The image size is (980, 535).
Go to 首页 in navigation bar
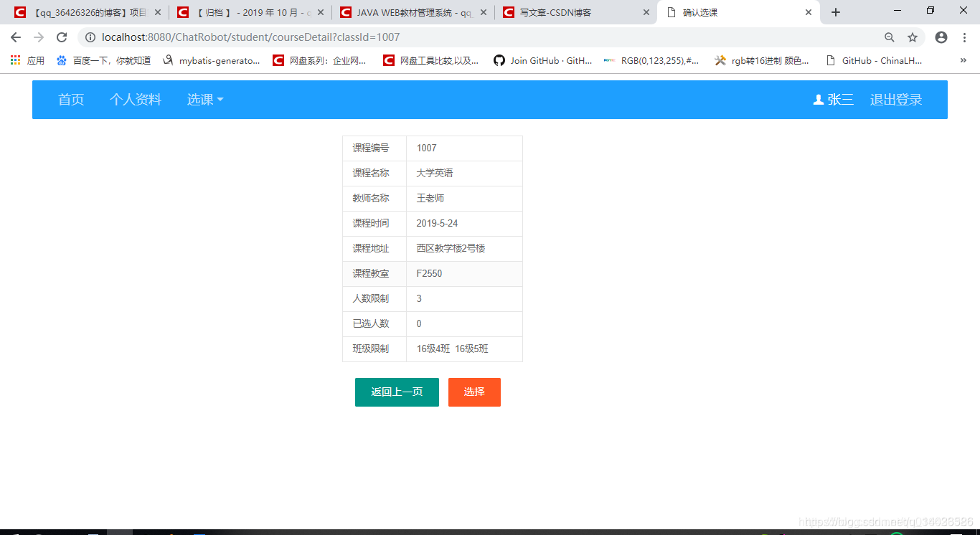(x=71, y=100)
